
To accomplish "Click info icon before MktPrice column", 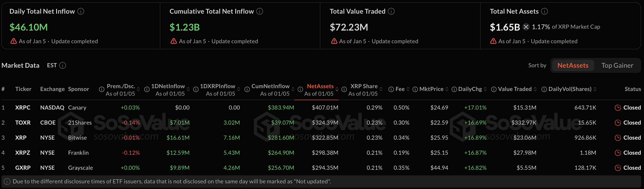I will (x=415, y=89).
